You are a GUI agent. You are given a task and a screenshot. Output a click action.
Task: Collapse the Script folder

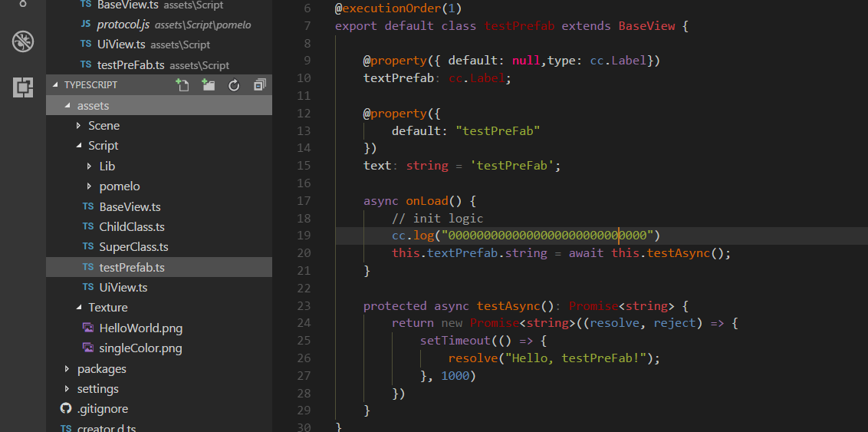(x=159, y=146)
